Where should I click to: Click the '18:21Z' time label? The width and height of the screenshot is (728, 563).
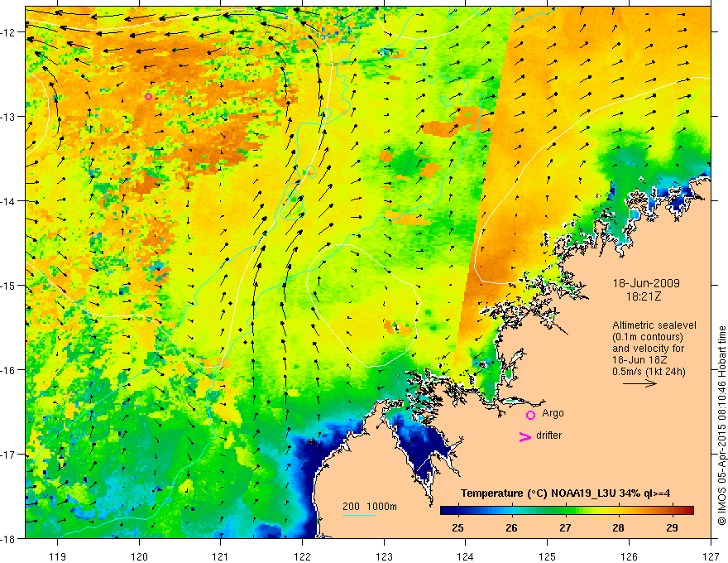(x=644, y=296)
